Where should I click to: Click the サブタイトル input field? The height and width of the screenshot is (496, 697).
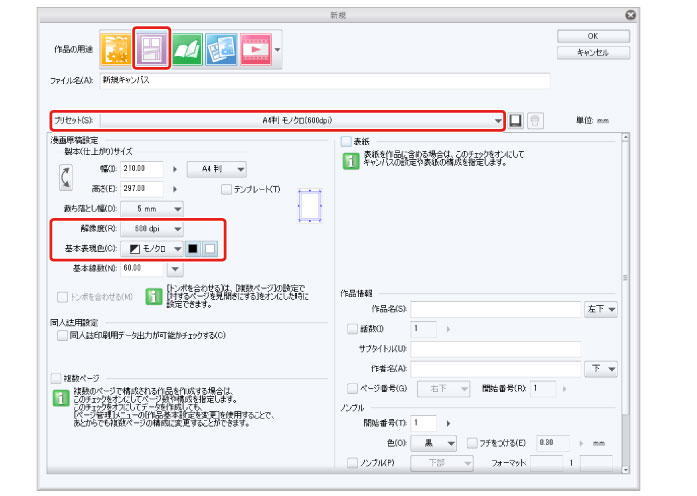tap(496, 349)
